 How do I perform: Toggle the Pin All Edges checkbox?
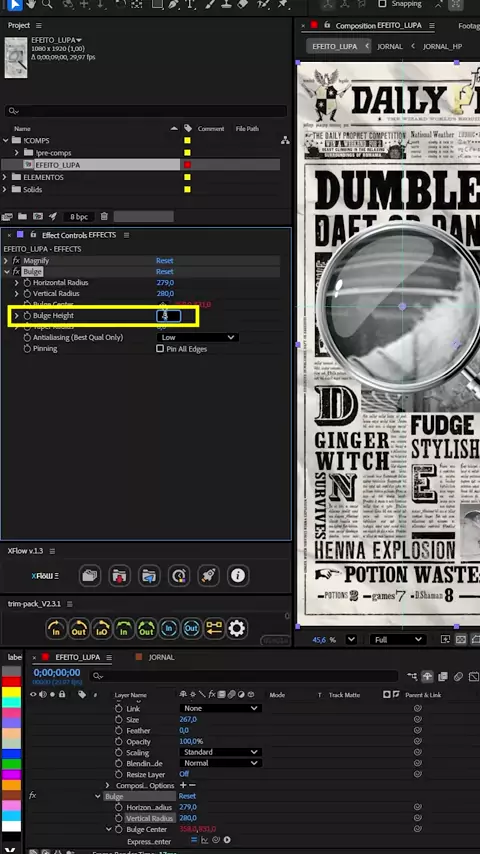pos(160,349)
